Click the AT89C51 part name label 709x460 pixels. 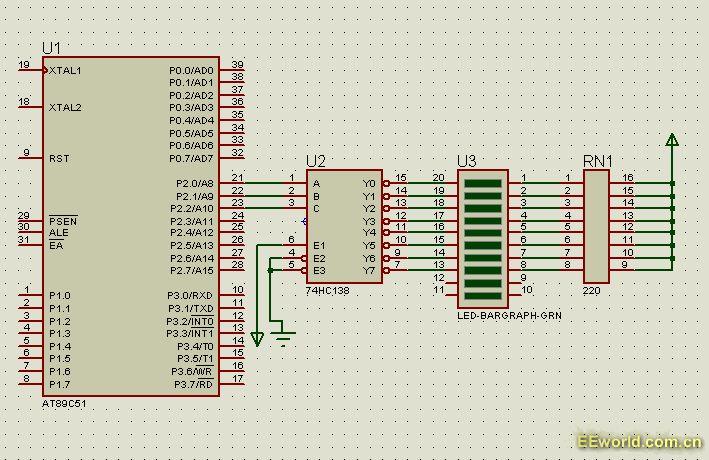[64, 403]
